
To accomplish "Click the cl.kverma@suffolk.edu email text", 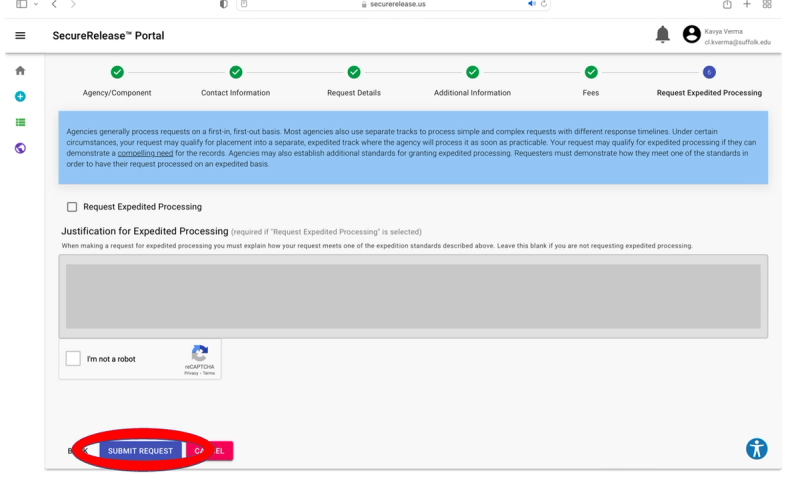I will (737, 42).
